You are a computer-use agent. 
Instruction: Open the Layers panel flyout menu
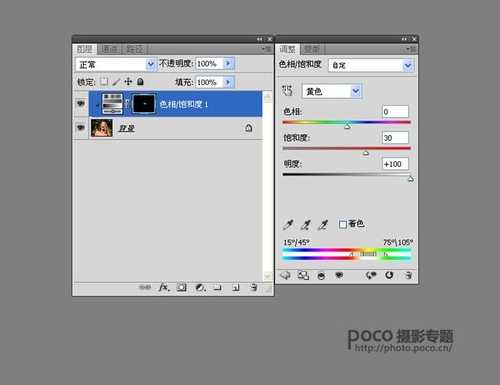tap(267, 49)
